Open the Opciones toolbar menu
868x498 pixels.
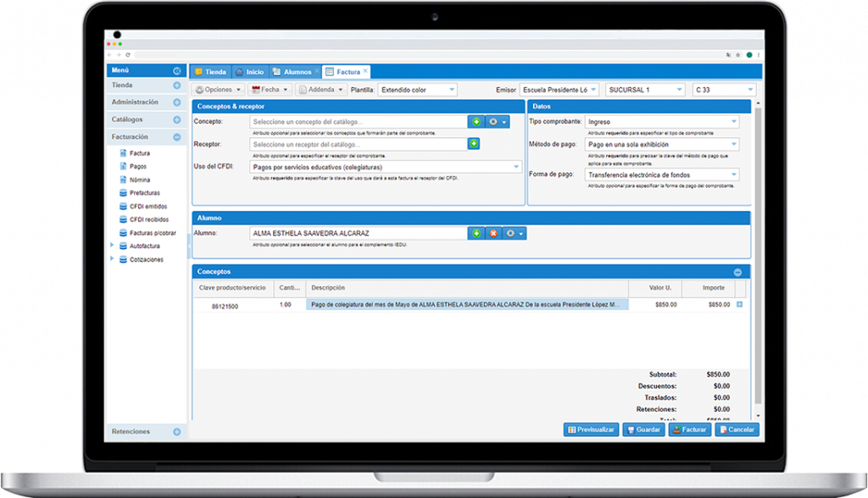pos(219,89)
